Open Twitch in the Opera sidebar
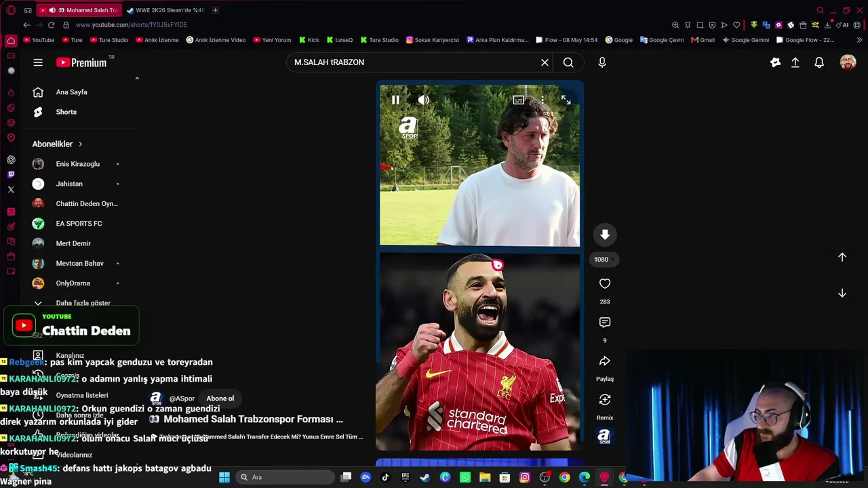The image size is (868, 488). pos(11,175)
